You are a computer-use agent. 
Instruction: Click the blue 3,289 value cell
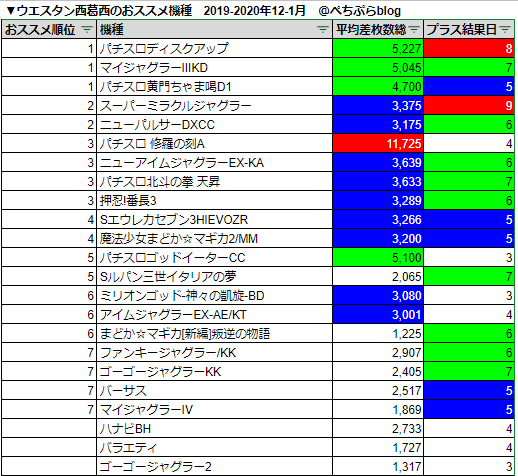pos(378,200)
